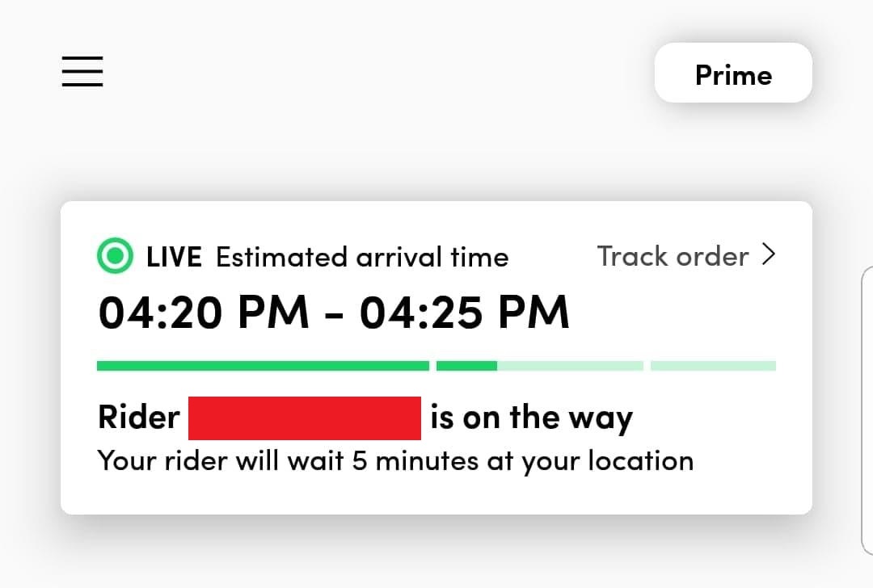Viewport: 873px width, 588px height.
Task: Click the rider will wait 5 minutes message
Action: tap(395, 462)
